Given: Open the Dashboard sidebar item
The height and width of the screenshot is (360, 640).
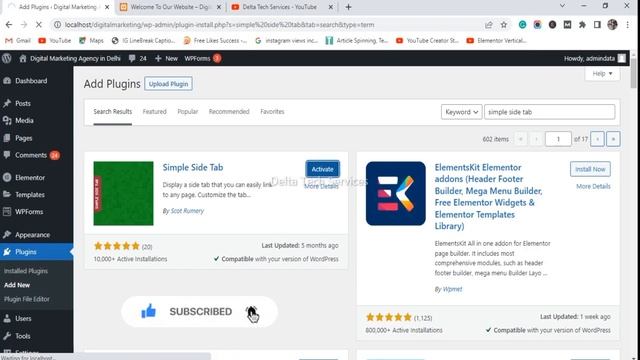Looking at the screenshot, I should click(x=31, y=81).
